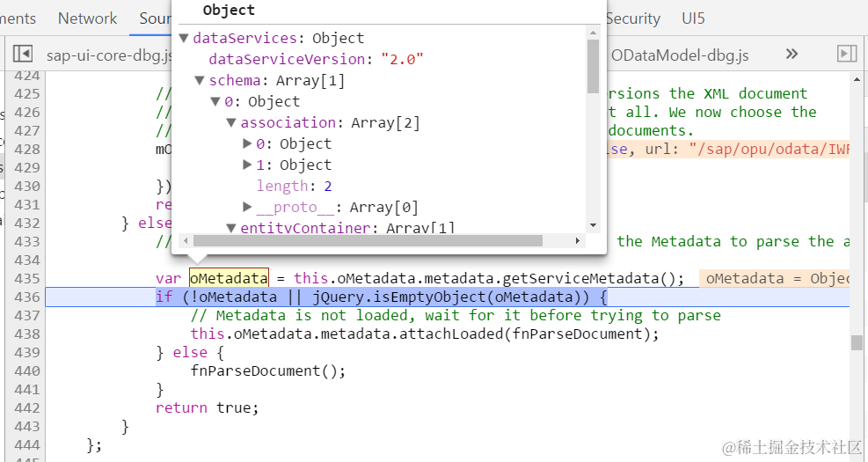Click popup horizontal scrollbar left arrow
This screenshot has width=868, height=462.
pyautogui.click(x=186, y=240)
